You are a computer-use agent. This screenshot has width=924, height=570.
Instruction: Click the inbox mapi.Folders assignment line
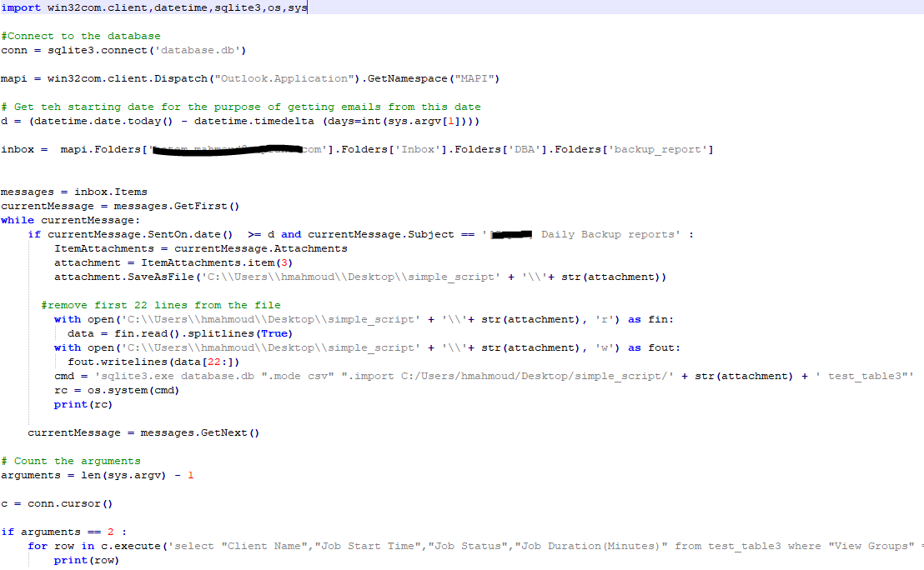[x=357, y=149]
